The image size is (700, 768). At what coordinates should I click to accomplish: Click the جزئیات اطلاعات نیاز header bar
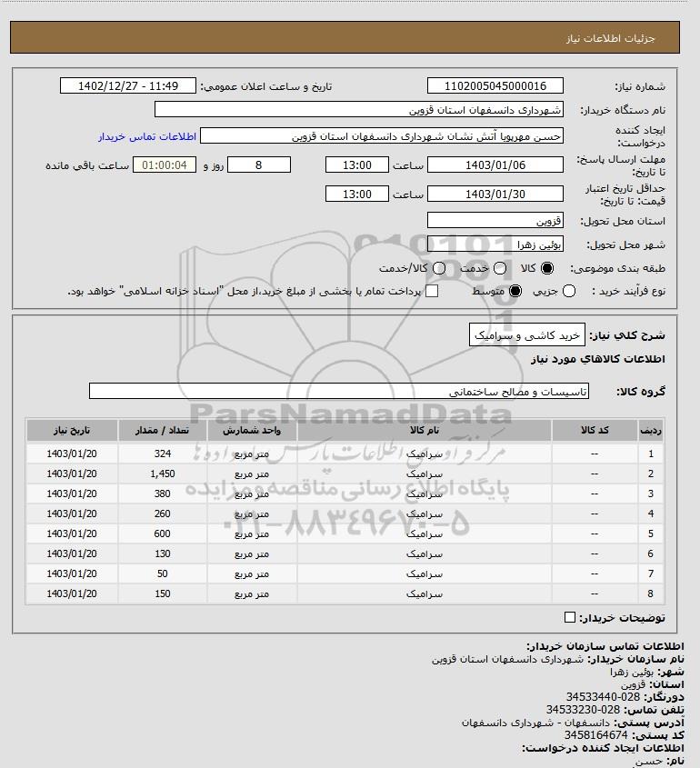point(345,37)
